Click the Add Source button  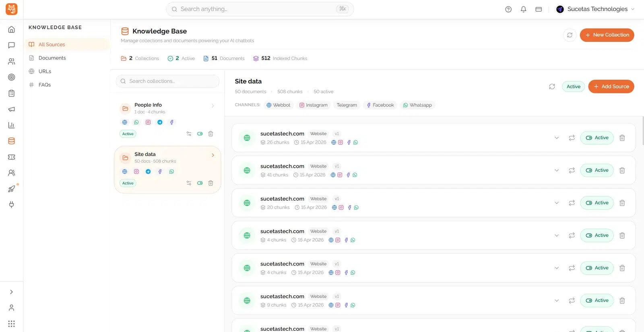[611, 87]
